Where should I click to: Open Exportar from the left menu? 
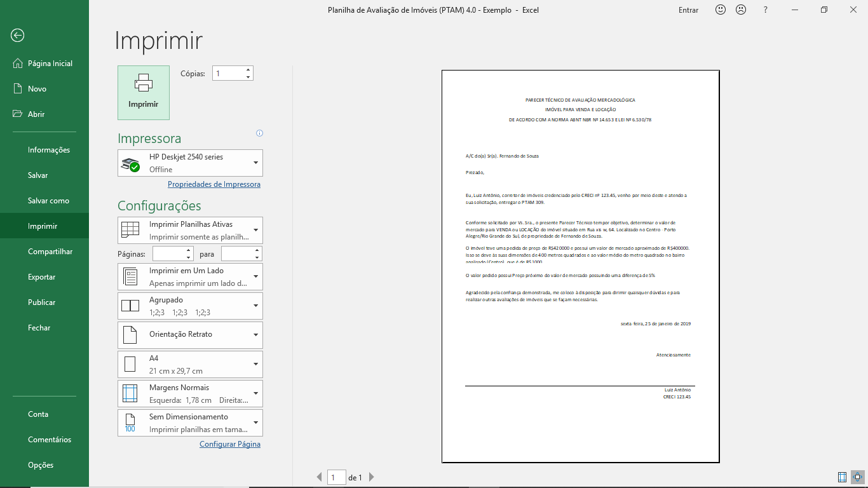(x=42, y=277)
